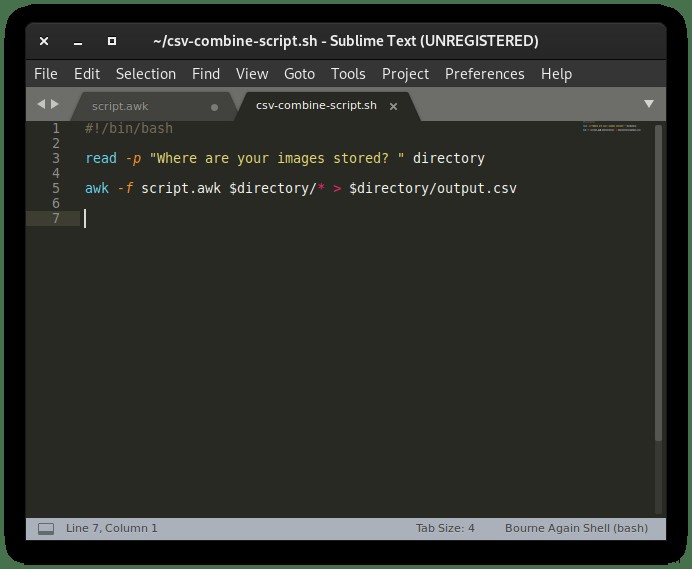Click unsaved dot on script.awk tab

[214, 107]
